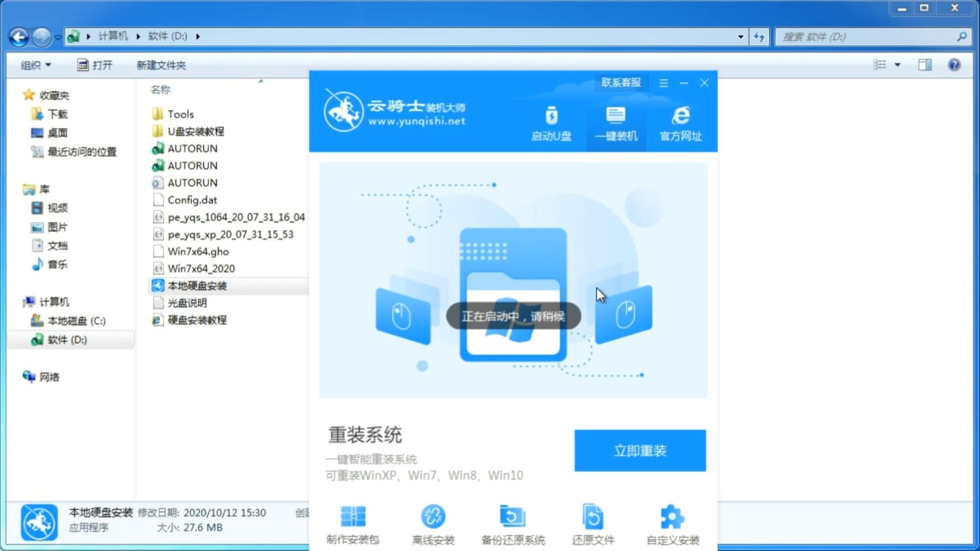
Task: Click the 官方网站 (Official Website) icon
Action: tap(679, 123)
